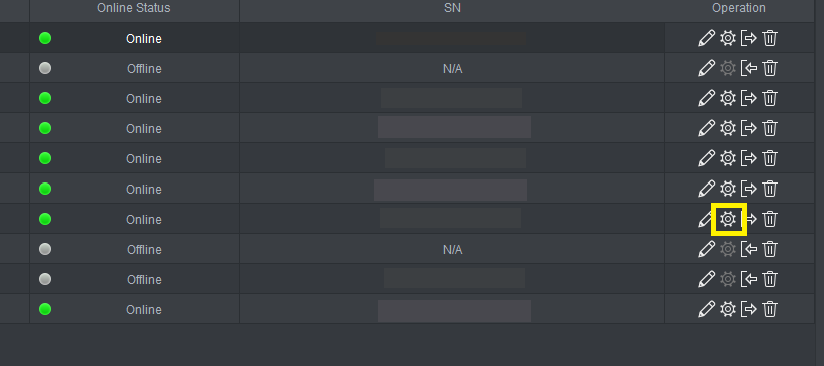Log out the device in the top row

pos(748,38)
